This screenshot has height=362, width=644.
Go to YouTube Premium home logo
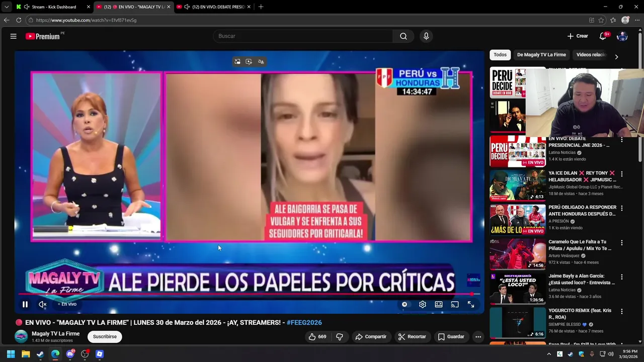coord(43,36)
